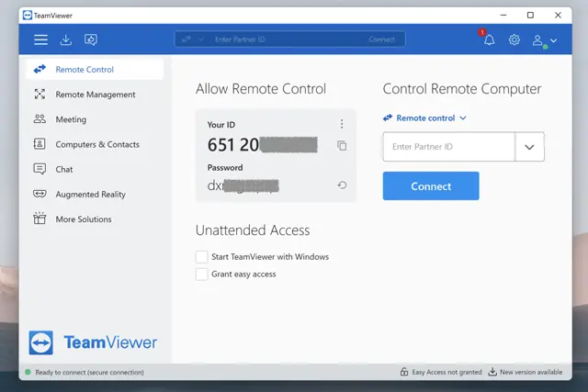Select Remote Control in the sidebar

(95, 70)
